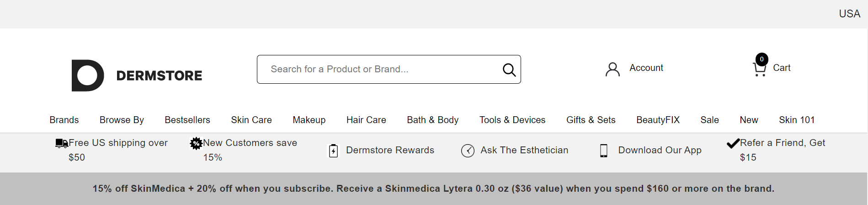Click the SkinMedica 15% off promo banner
The image size is (868, 205).
point(433,189)
